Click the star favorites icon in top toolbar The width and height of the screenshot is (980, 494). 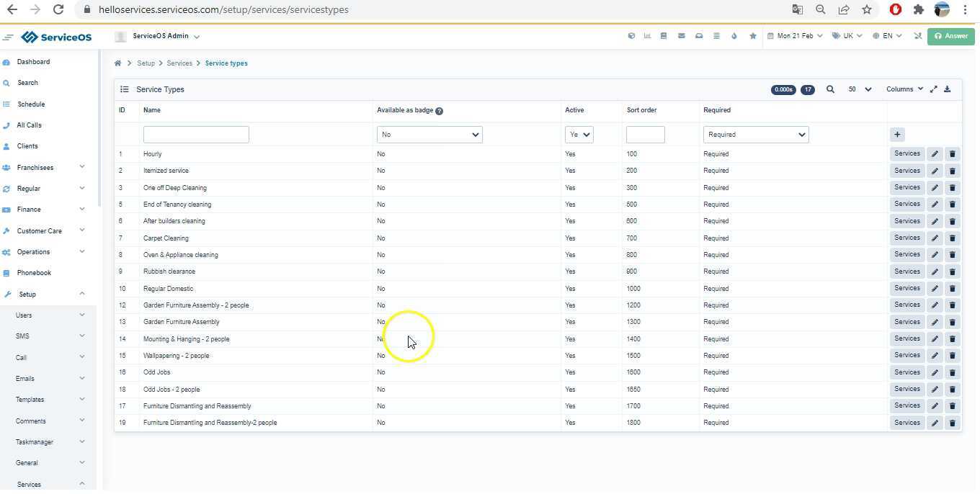pyautogui.click(x=753, y=36)
